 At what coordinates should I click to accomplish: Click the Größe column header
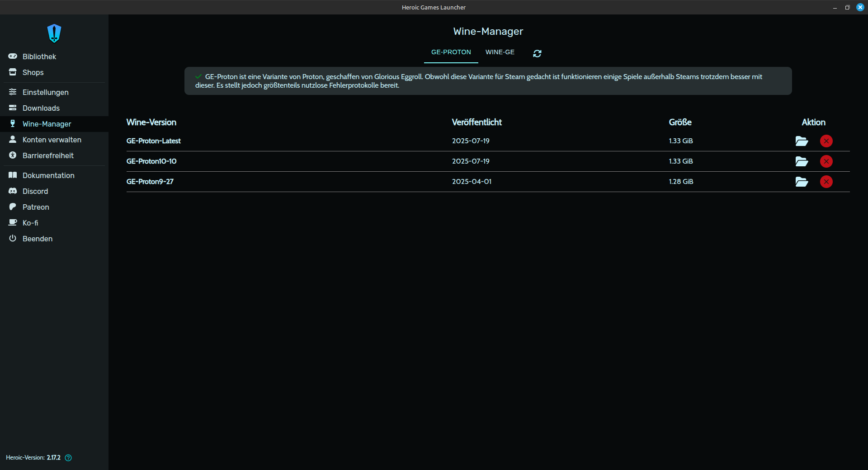[x=680, y=122]
